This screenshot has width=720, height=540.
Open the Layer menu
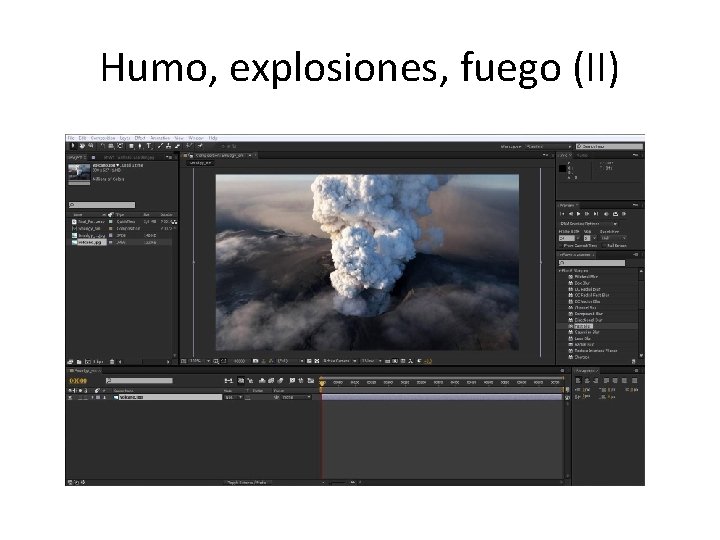(x=125, y=138)
